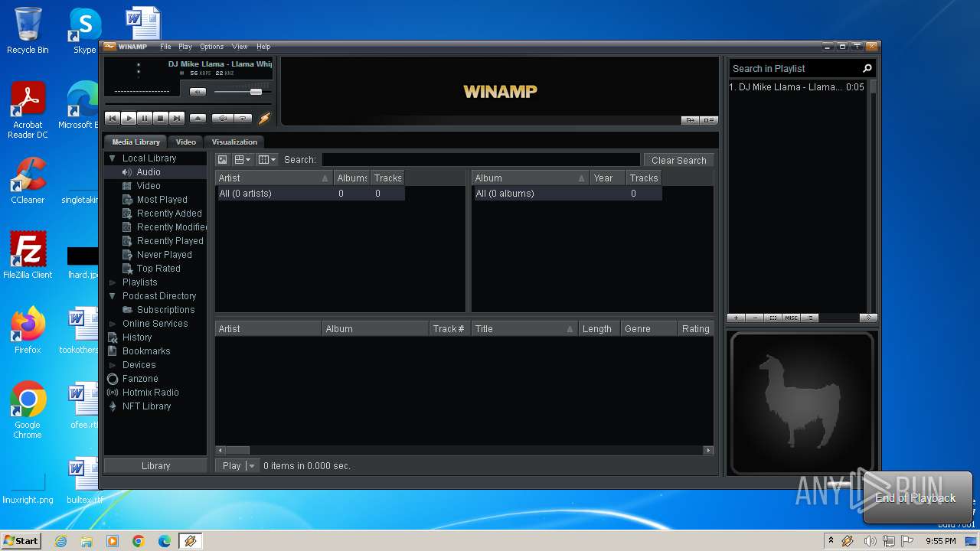Screen dimensions: 980x551
Task: Open the Play menu
Action: (x=185, y=47)
